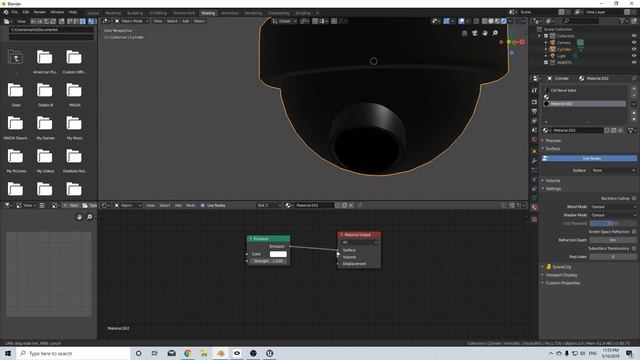Adjust the Refraction Depth slider
The image size is (640, 360).
[x=613, y=240]
